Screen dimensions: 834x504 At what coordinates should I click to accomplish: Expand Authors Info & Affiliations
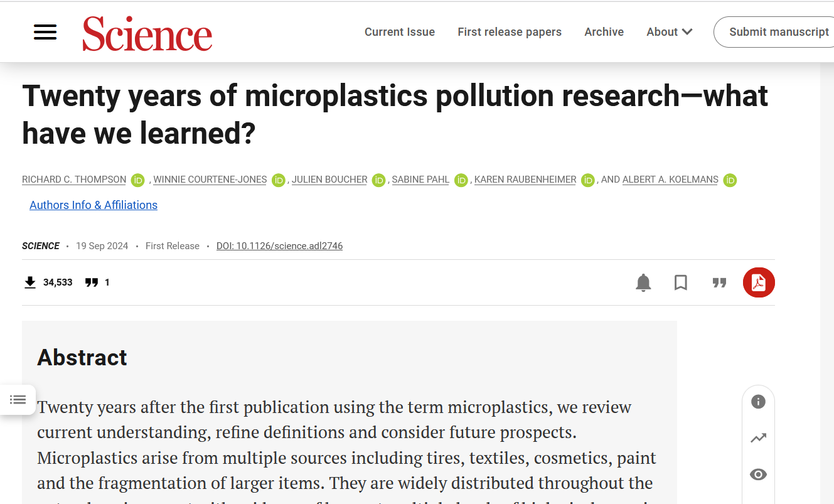click(x=94, y=205)
